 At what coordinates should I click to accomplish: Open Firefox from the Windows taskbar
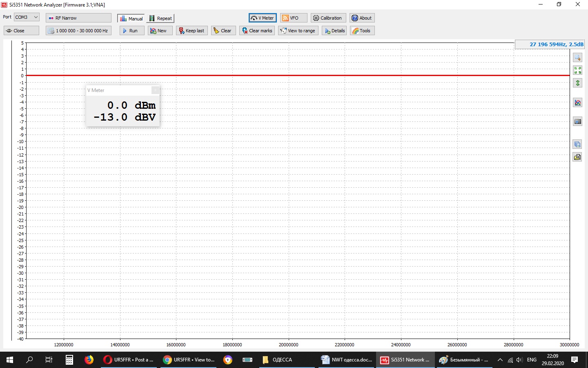[89, 360]
